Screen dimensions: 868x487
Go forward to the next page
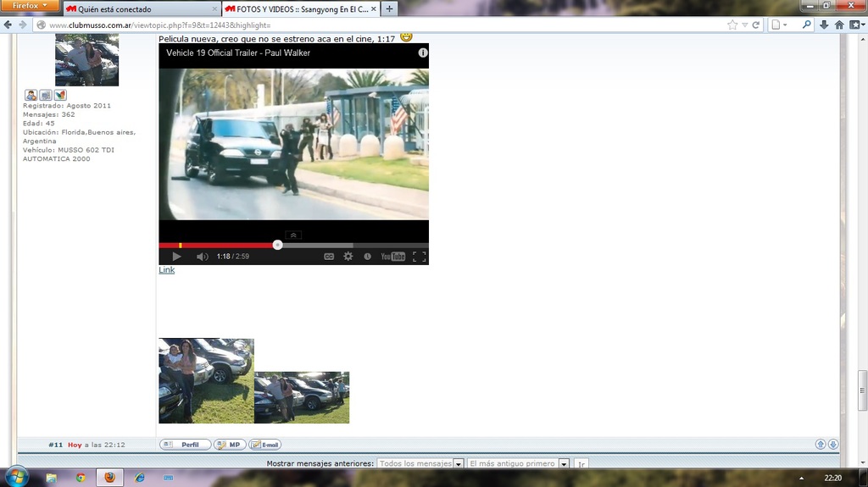pos(22,25)
